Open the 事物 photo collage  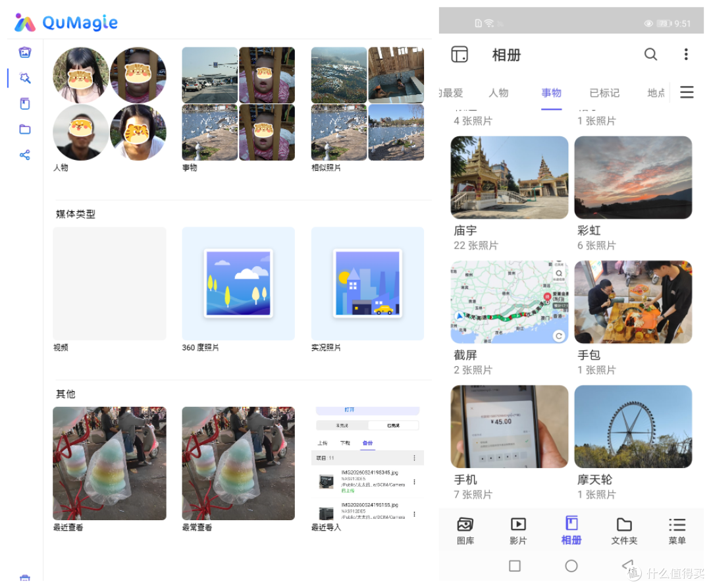[238, 104]
